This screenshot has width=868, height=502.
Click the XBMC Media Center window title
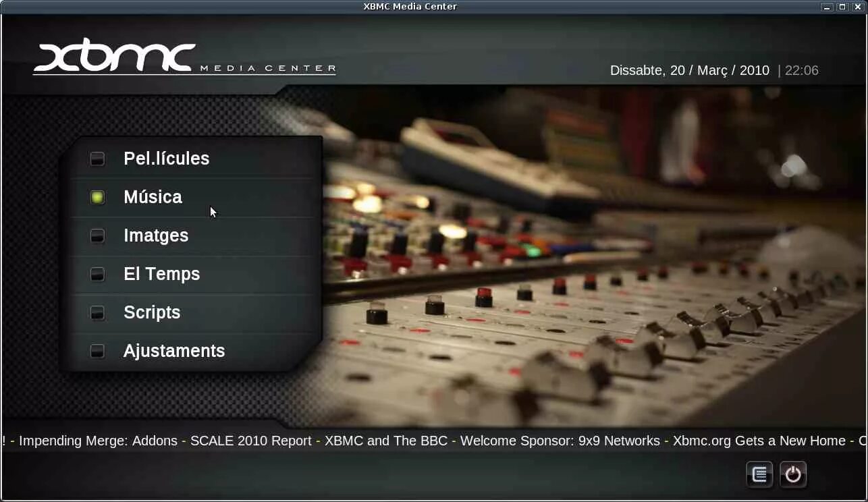pyautogui.click(x=410, y=6)
